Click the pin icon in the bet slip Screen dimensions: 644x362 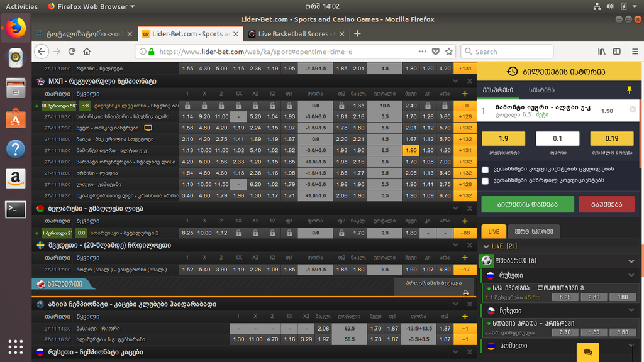click(629, 90)
